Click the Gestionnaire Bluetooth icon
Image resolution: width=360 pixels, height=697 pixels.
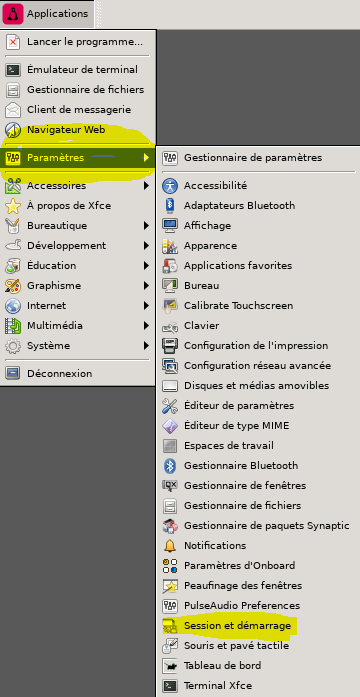[170, 465]
